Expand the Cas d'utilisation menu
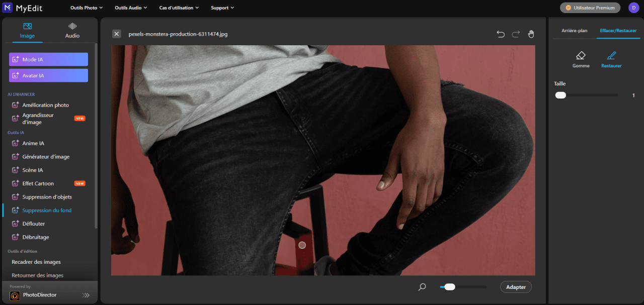 pyautogui.click(x=179, y=8)
